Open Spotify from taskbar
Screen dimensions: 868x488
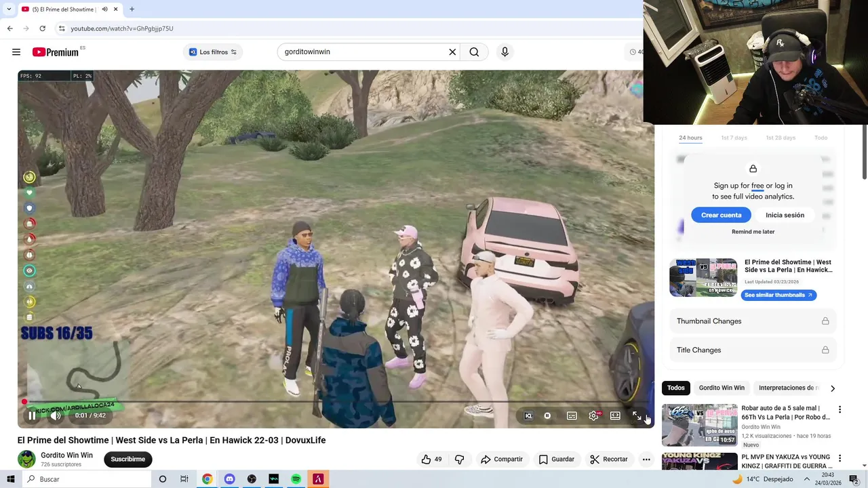[296, 479]
